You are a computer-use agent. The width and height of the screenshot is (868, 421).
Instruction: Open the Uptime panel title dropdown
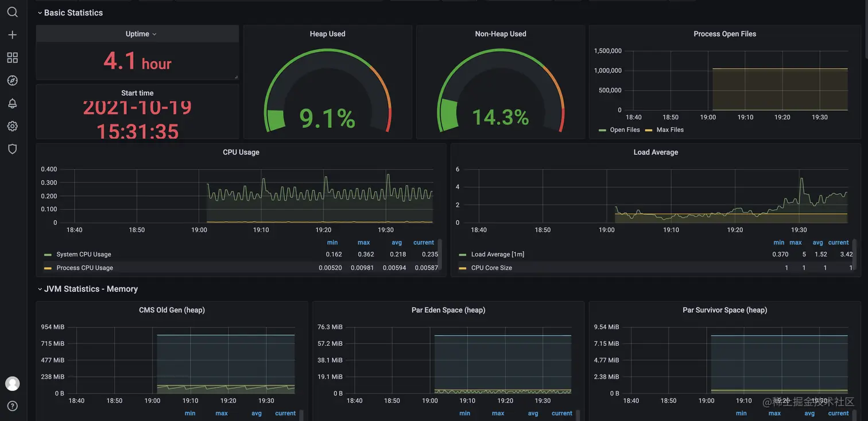point(141,34)
